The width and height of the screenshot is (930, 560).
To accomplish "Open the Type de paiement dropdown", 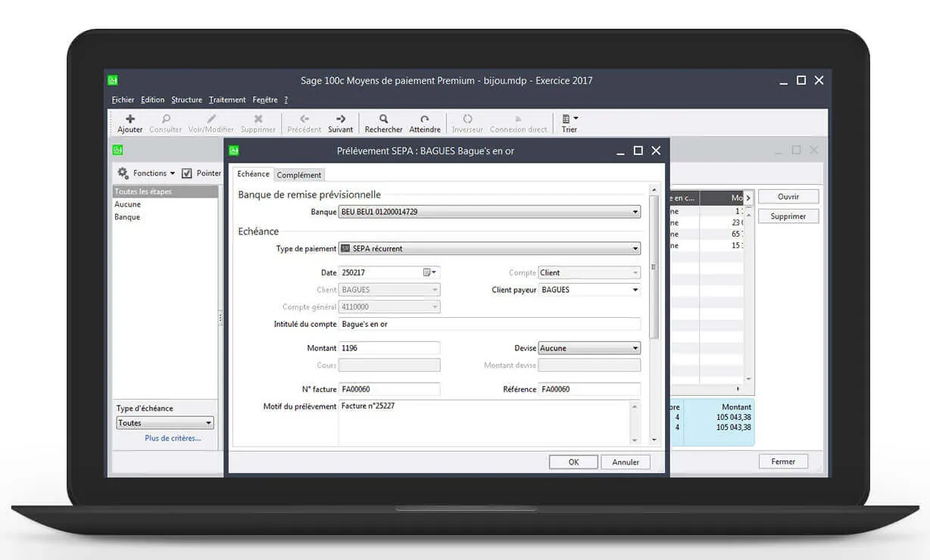I will [x=635, y=248].
